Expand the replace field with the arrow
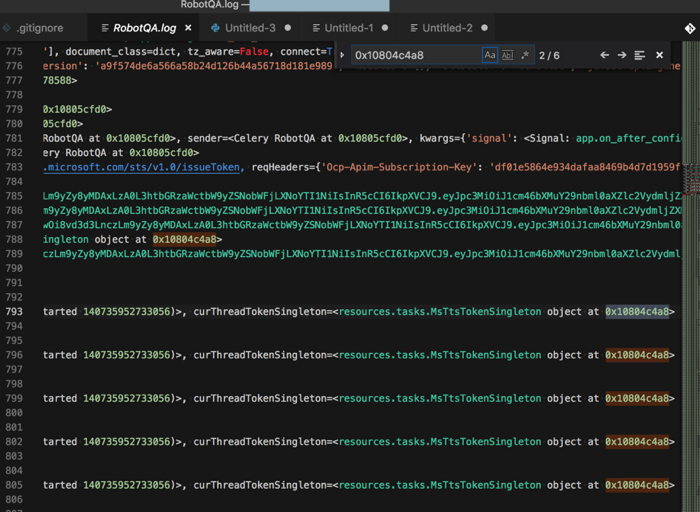Viewport: 700px width, 512px height. pyautogui.click(x=343, y=55)
